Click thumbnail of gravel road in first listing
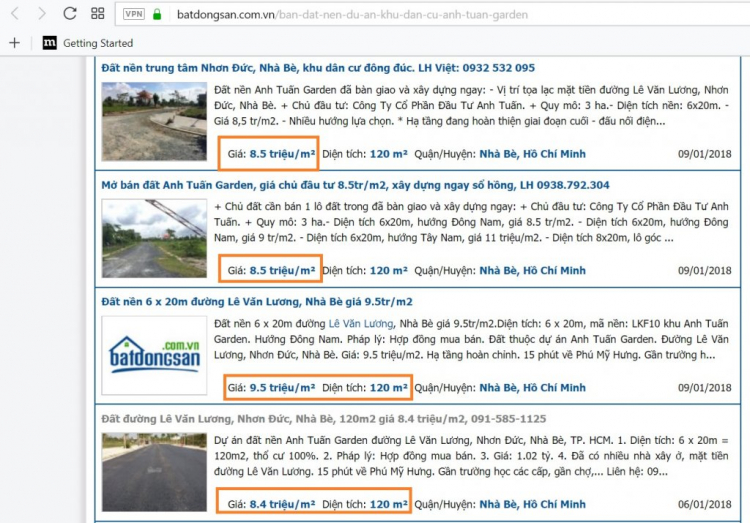This screenshot has height=523, width=750. tap(154, 122)
